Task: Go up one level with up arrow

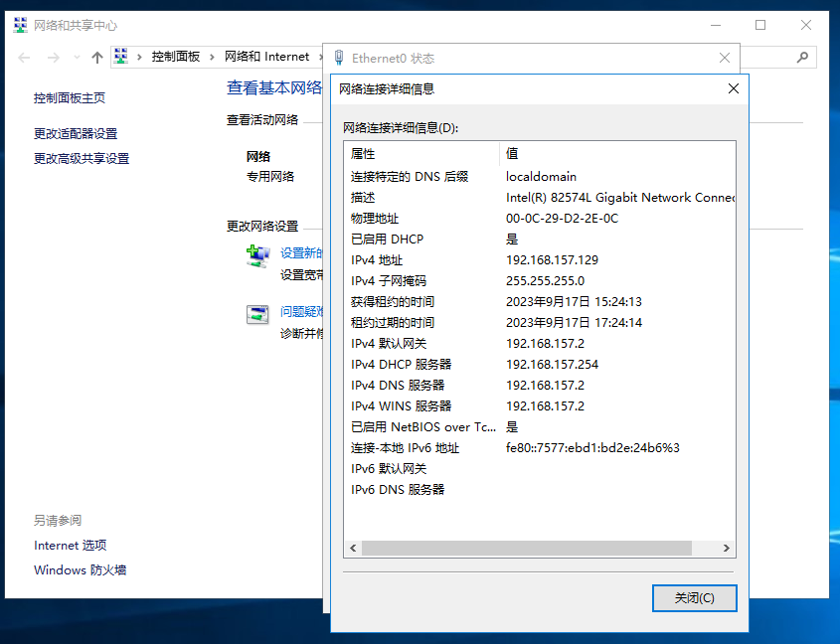Action: tap(97, 58)
